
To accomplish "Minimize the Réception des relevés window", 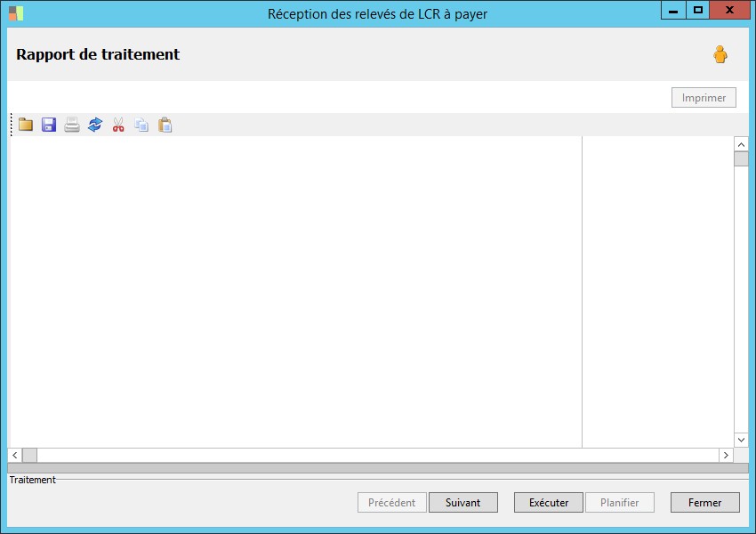I will click(673, 10).
